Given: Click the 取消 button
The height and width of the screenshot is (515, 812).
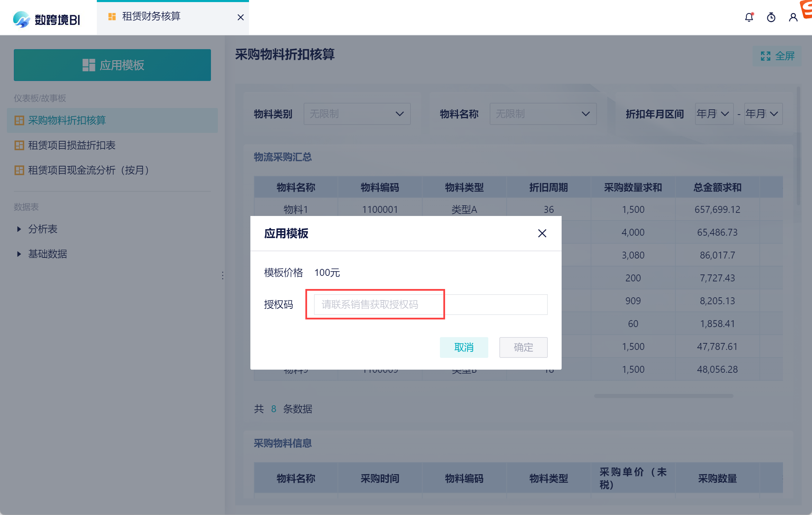Looking at the screenshot, I should click(x=464, y=347).
